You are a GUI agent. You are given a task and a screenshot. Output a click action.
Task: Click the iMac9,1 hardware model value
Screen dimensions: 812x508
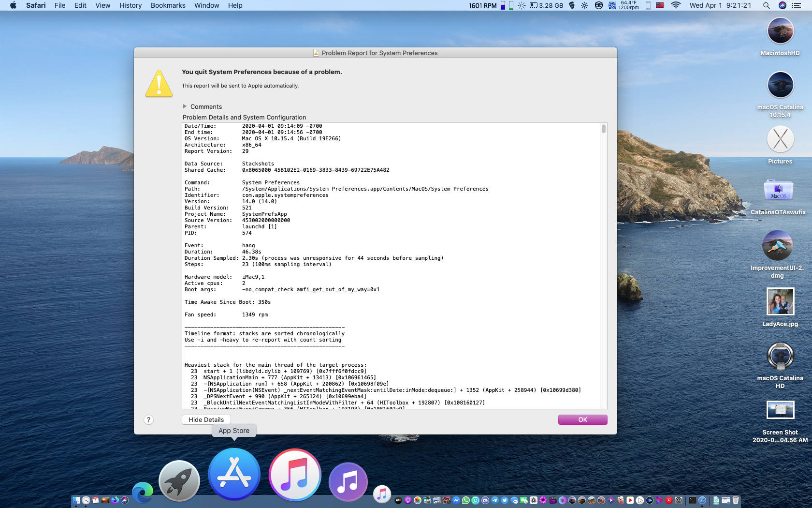253,277
